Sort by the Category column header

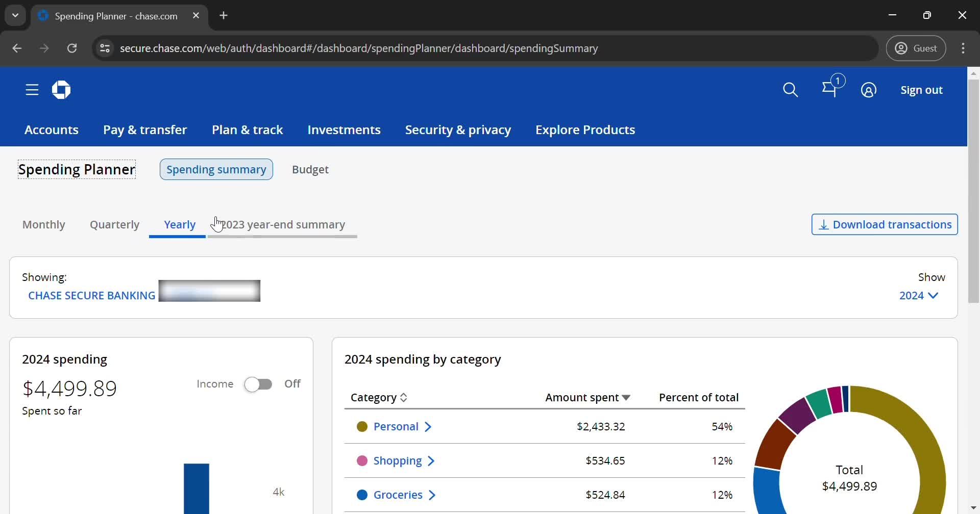point(379,397)
